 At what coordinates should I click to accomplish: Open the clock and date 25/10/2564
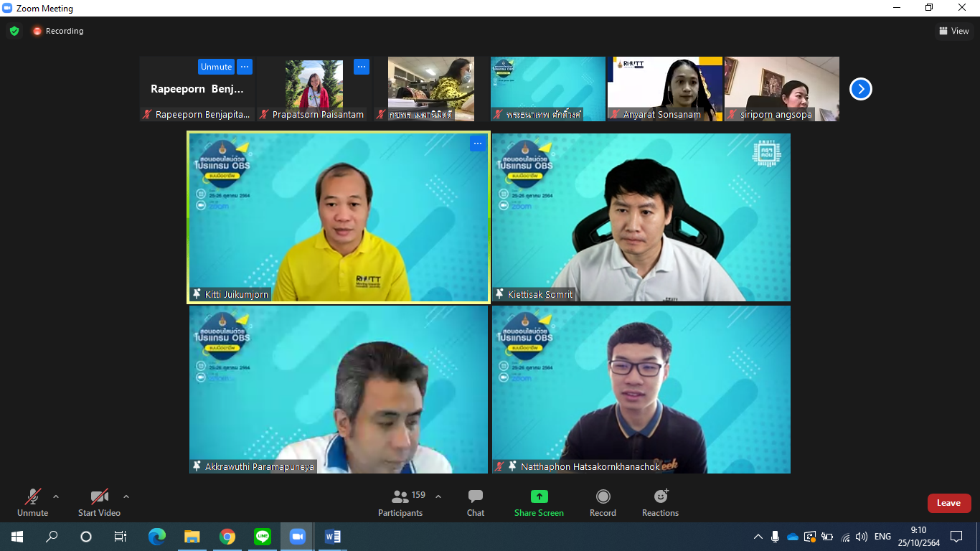(x=918, y=537)
